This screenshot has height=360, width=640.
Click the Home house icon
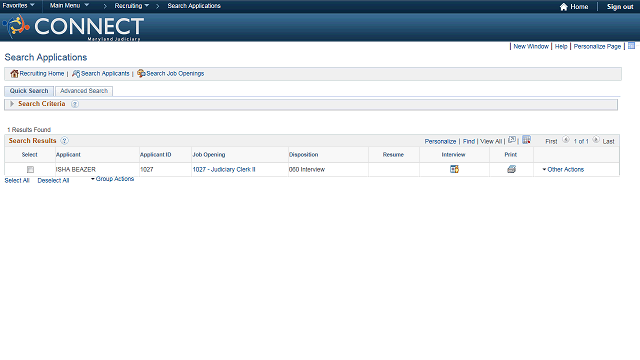(x=564, y=7)
